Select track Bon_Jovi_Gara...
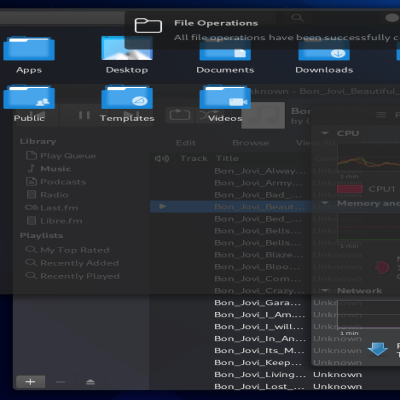400x400 pixels. [x=257, y=303]
